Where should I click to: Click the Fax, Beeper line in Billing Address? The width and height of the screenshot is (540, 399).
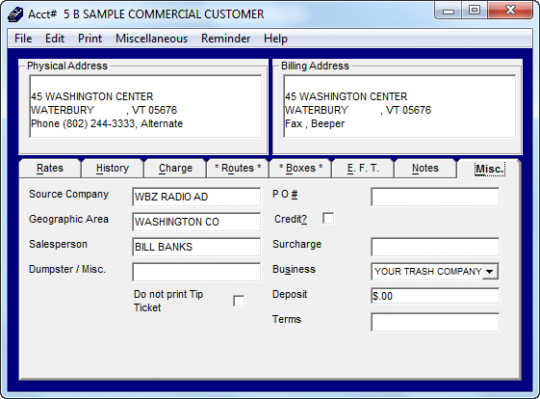[x=315, y=124]
